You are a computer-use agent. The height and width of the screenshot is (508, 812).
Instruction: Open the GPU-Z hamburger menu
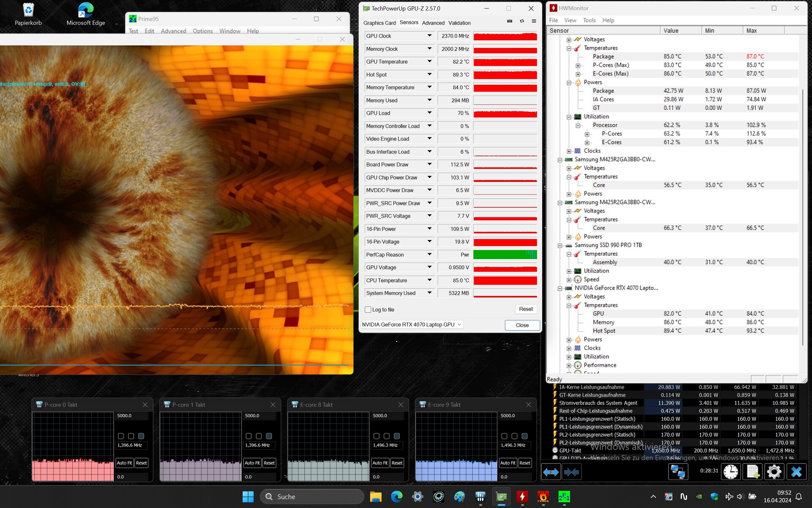point(534,21)
